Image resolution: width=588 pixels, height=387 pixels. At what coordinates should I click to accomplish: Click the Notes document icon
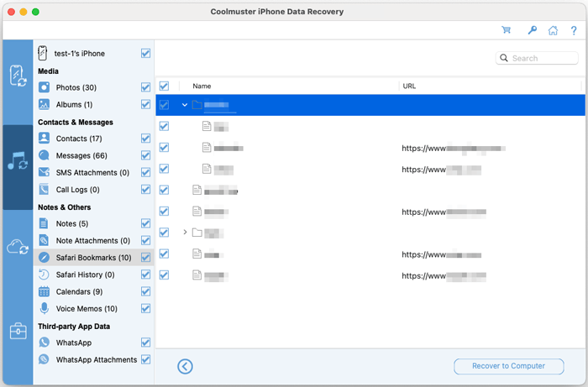pyautogui.click(x=44, y=223)
